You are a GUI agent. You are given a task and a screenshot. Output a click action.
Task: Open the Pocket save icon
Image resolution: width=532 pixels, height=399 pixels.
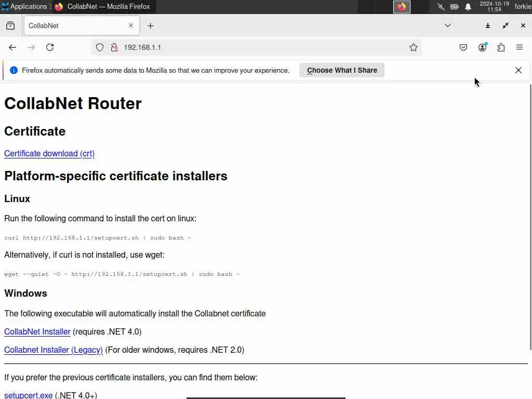(463, 47)
